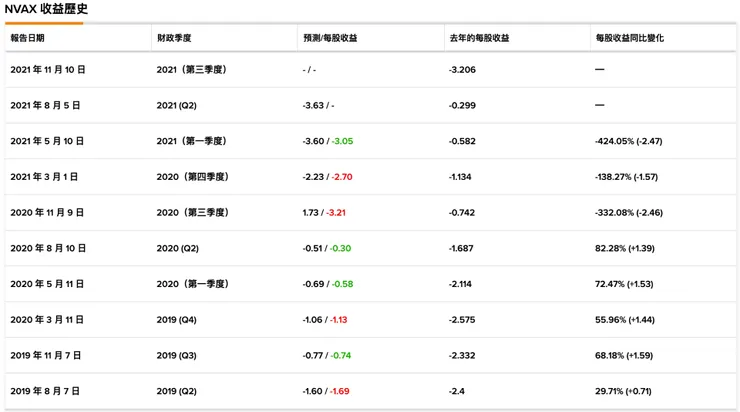Click the change value 82.28% (+1.39)

[x=625, y=248]
